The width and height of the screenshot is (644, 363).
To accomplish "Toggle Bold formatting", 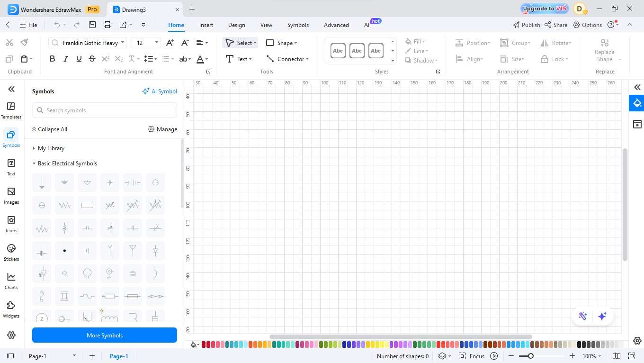I will tap(52, 59).
